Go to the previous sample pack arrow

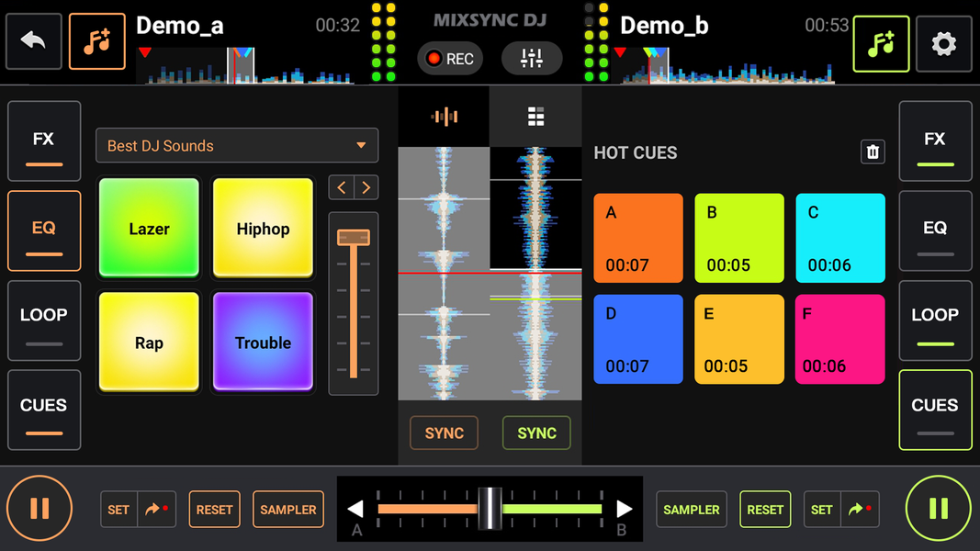(342, 187)
